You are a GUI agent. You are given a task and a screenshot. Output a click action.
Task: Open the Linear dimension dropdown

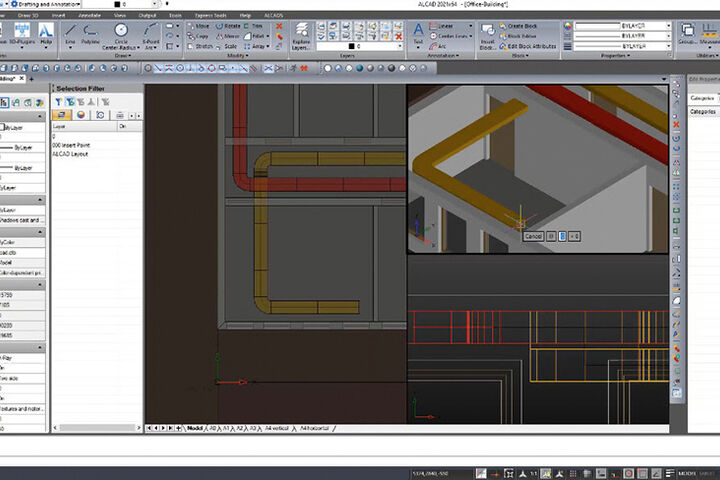(x=471, y=26)
